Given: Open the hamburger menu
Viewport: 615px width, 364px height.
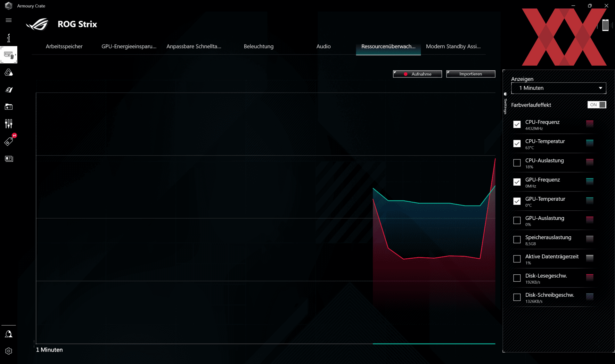Looking at the screenshot, I should tap(9, 20).
